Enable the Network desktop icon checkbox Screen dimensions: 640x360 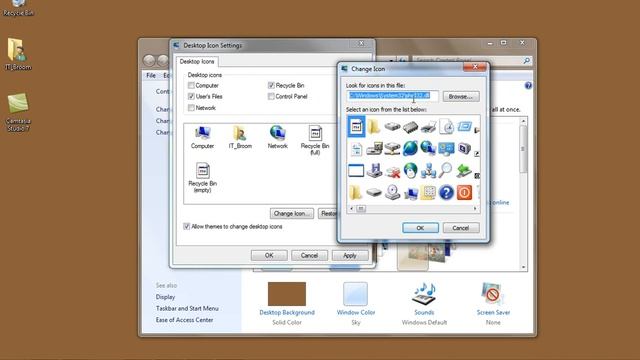pos(191,108)
